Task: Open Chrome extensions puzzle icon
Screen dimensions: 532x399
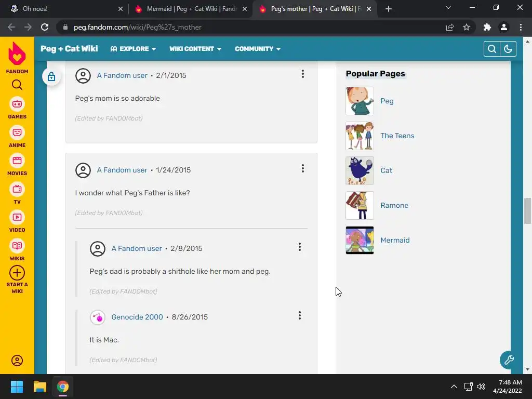Action: pos(487,27)
